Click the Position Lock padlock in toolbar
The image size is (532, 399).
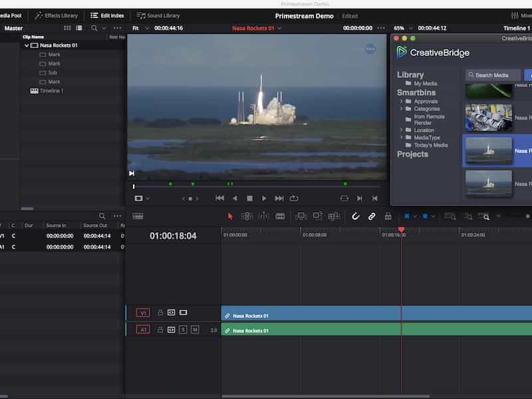388,216
